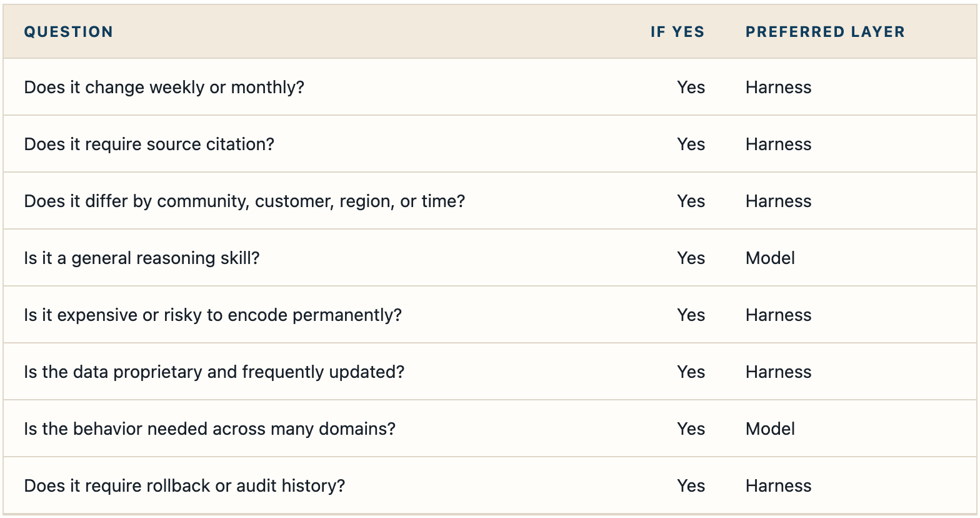Click the community, customer, region question

(x=244, y=201)
